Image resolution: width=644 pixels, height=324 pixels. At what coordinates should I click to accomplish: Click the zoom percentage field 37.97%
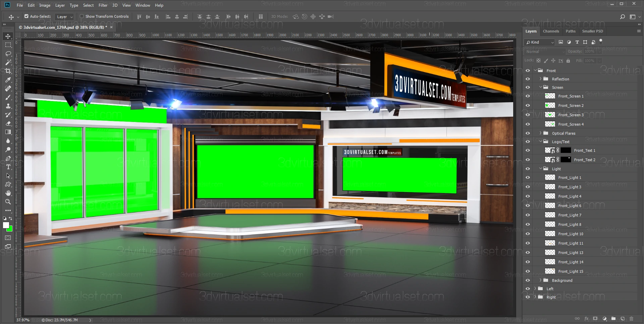[23, 320]
